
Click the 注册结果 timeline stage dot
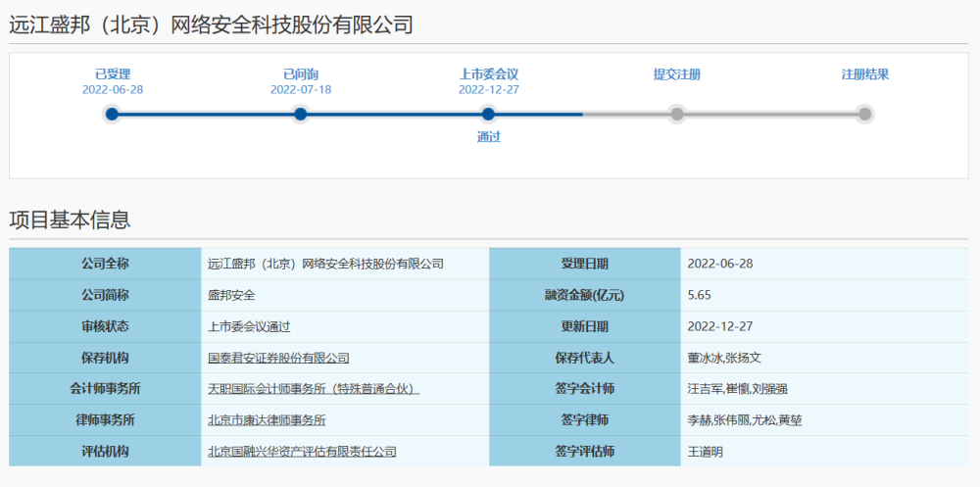(x=864, y=114)
